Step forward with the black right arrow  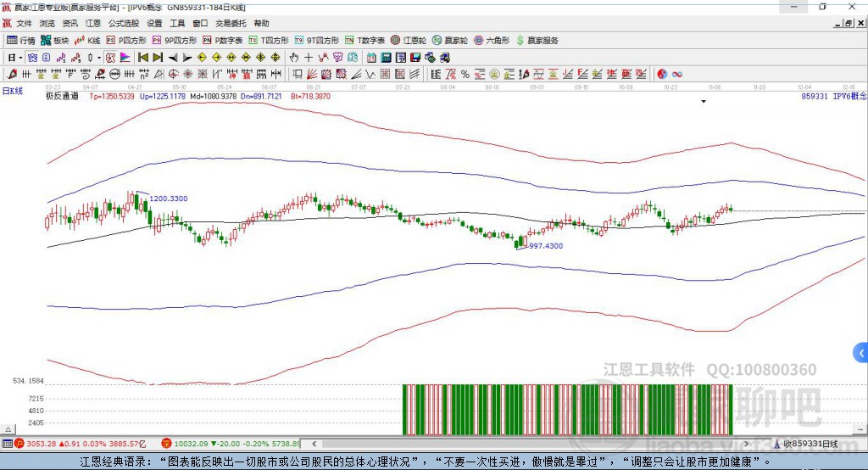(187, 57)
